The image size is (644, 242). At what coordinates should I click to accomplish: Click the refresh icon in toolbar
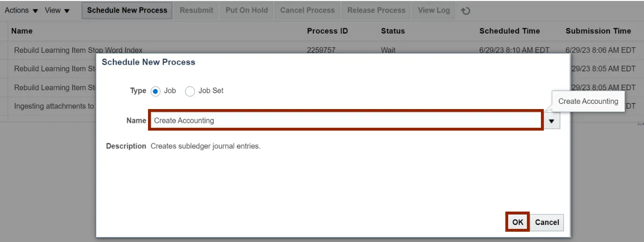[x=466, y=11]
